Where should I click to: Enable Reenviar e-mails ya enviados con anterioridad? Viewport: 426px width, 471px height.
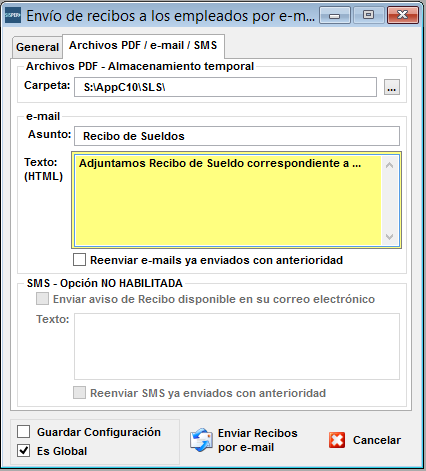[x=79, y=260]
